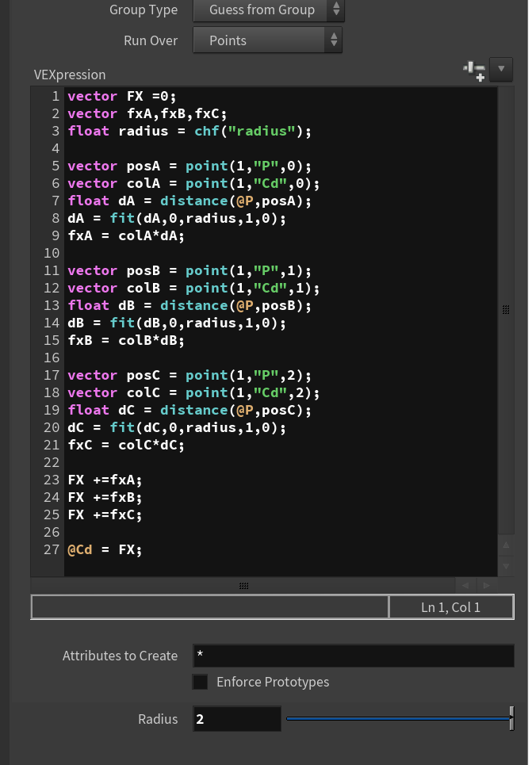Viewport: 532px width, 765px height.
Task: Click the Radius value field
Action: click(x=237, y=719)
